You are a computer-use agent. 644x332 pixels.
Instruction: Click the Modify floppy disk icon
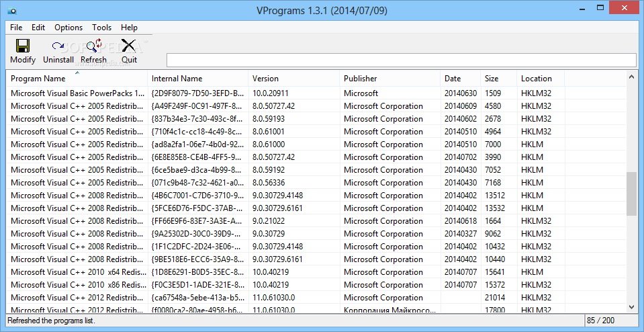point(23,46)
